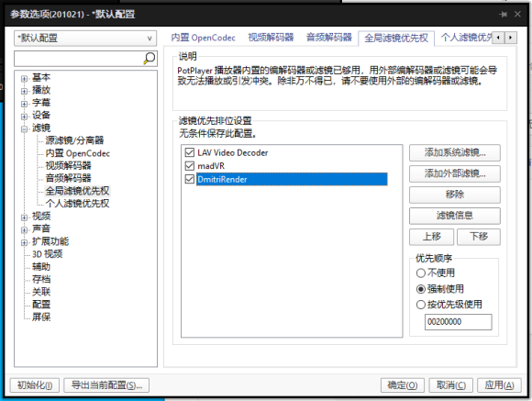Select 强制使用 radio option

pyautogui.click(x=420, y=289)
